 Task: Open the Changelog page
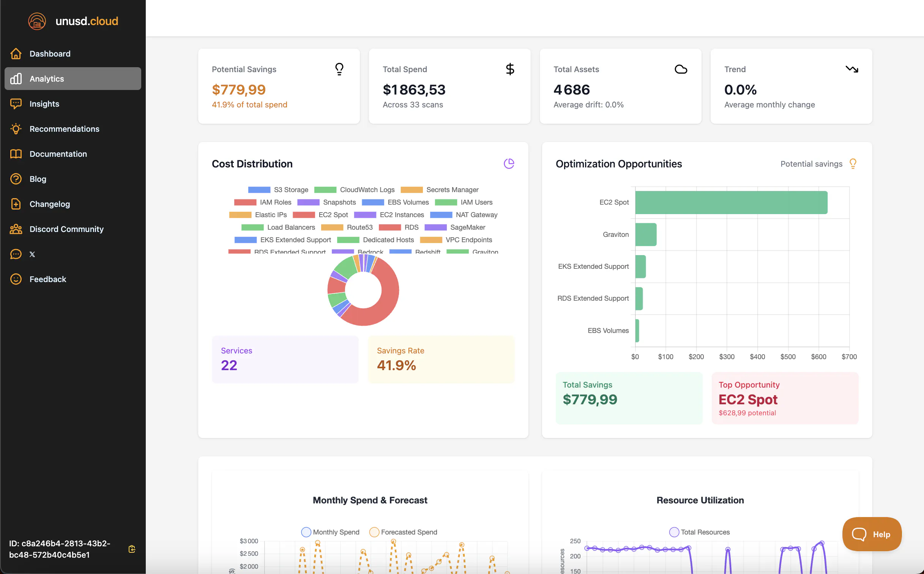tap(50, 204)
